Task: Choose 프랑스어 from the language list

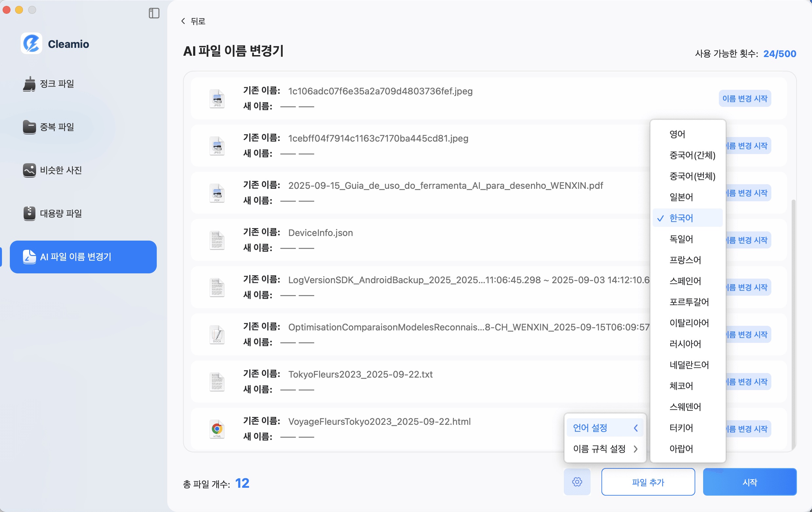Action: [x=686, y=260]
